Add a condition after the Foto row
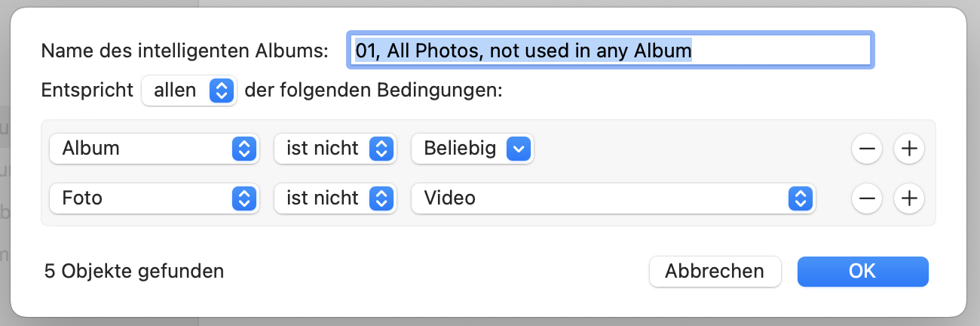 click(x=909, y=198)
